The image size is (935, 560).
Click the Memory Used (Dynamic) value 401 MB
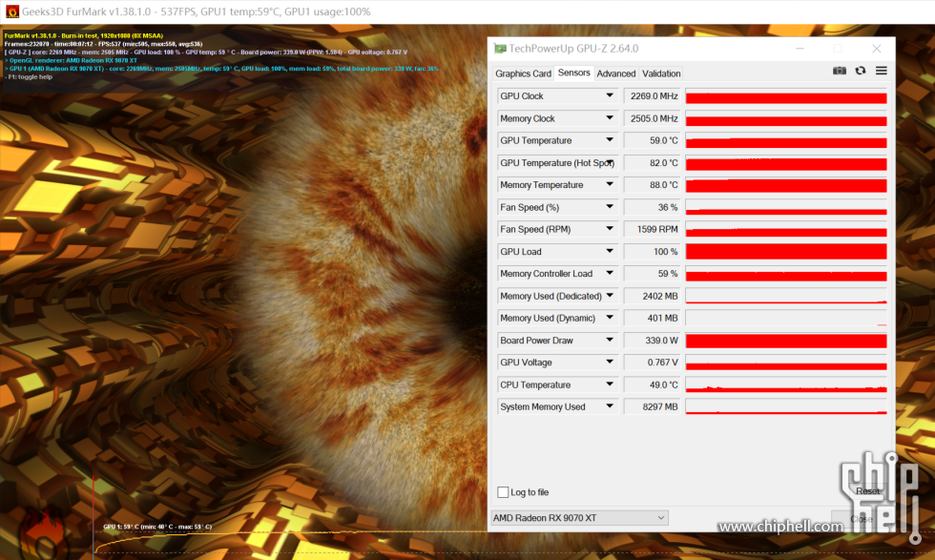[x=652, y=319]
